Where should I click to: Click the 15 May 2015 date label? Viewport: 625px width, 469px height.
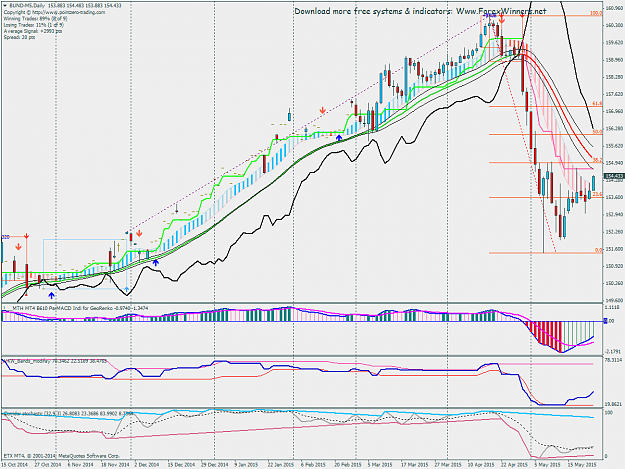(x=582, y=465)
